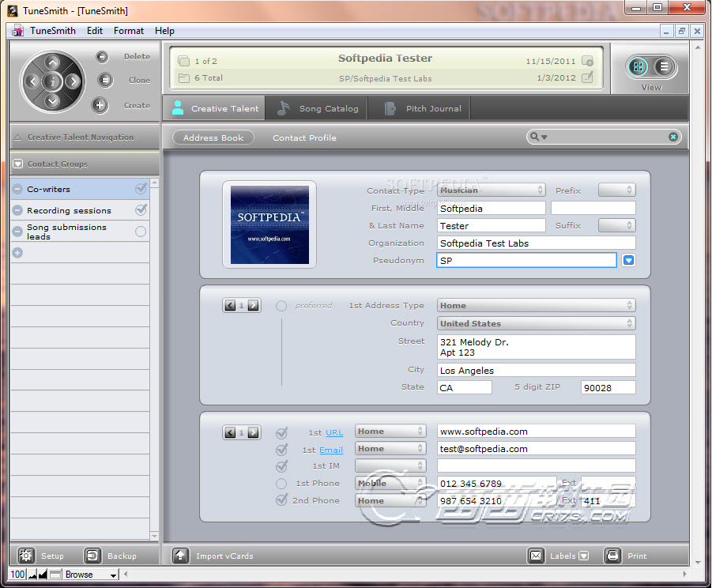
Task: Open the Country dropdown showing United States
Action: coord(537,323)
